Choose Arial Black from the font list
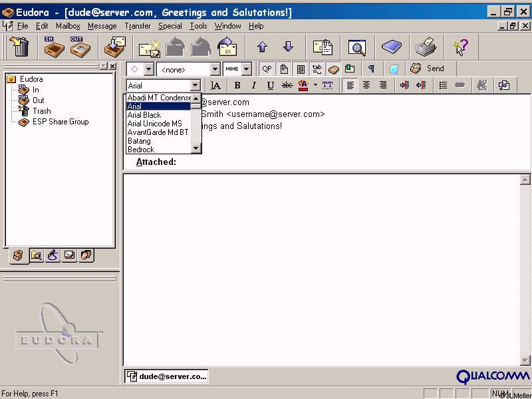This screenshot has width=532, height=399. [158, 114]
